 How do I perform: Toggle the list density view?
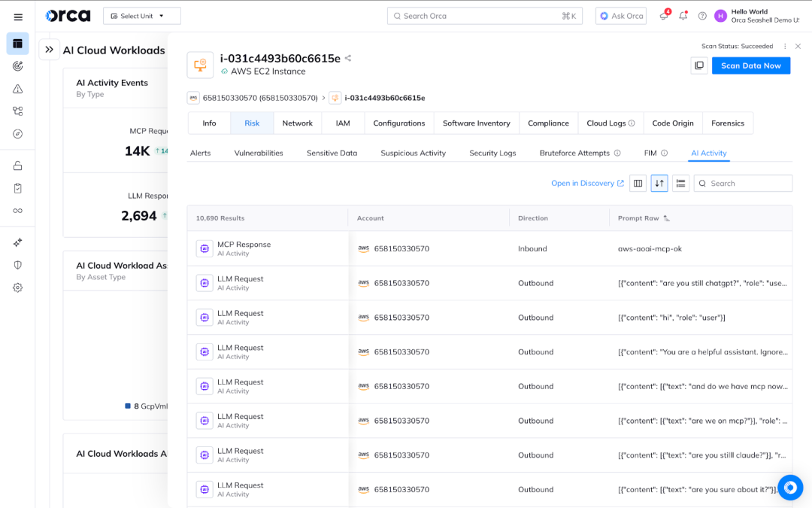coord(680,183)
